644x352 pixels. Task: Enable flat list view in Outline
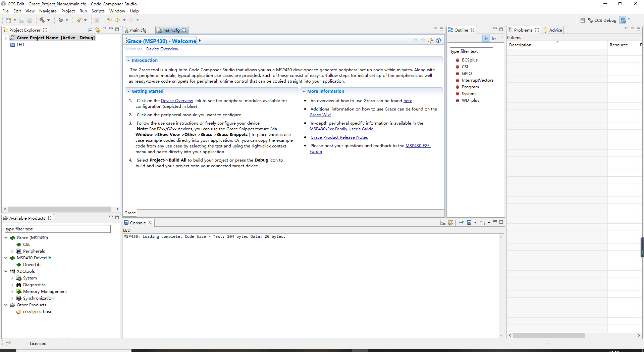(x=486, y=38)
